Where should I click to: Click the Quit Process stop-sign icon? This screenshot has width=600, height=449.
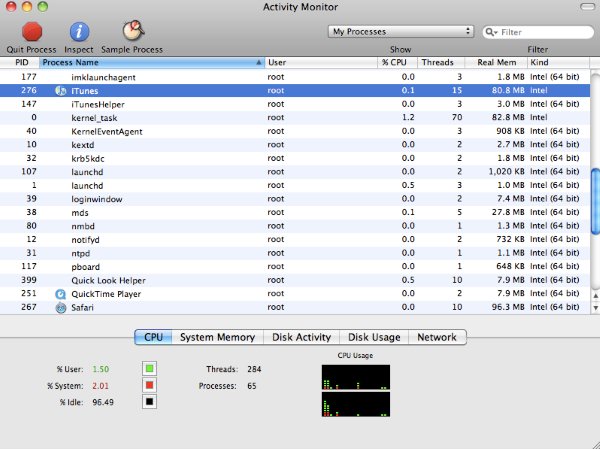click(x=32, y=32)
